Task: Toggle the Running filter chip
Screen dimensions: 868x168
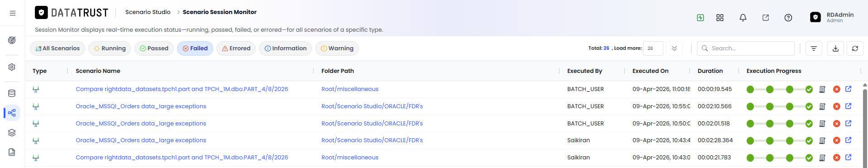Action: (x=110, y=48)
